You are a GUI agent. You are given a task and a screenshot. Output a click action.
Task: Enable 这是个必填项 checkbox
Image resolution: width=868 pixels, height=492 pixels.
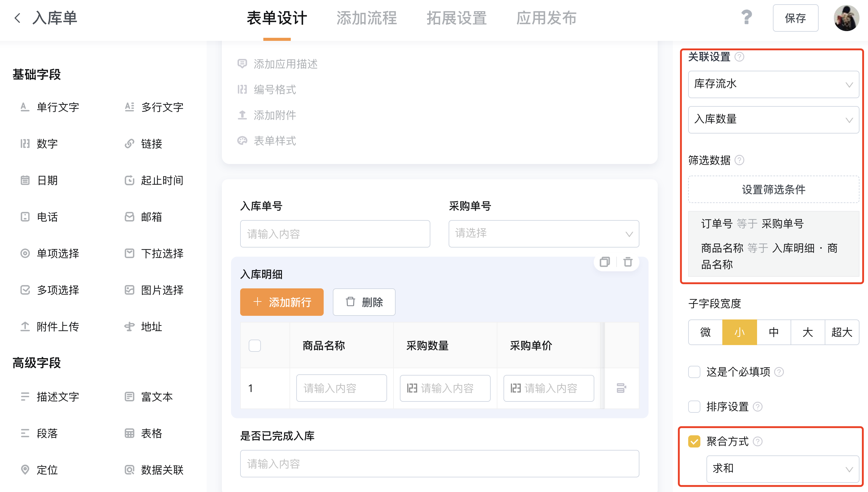pos(694,372)
